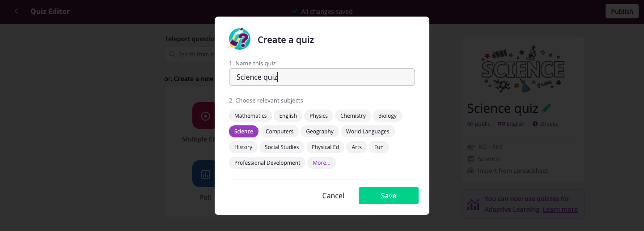Open the Learn more link
Image resolution: width=644 pixels, height=231 pixels.
560,210
